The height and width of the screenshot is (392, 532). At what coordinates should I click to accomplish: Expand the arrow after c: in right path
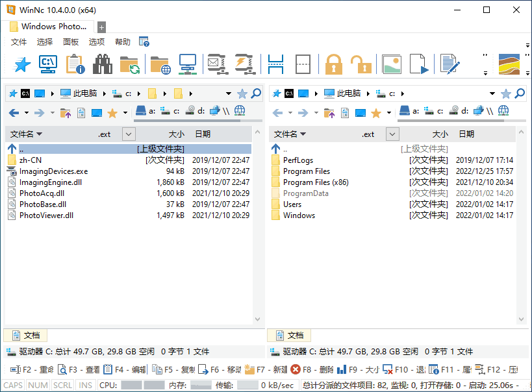click(402, 93)
